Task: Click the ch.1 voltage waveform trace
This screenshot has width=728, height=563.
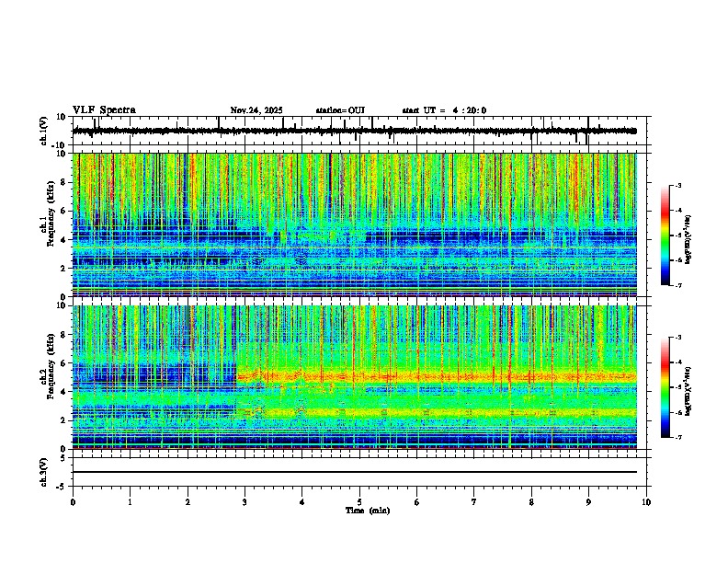Action: click(354, 131)
